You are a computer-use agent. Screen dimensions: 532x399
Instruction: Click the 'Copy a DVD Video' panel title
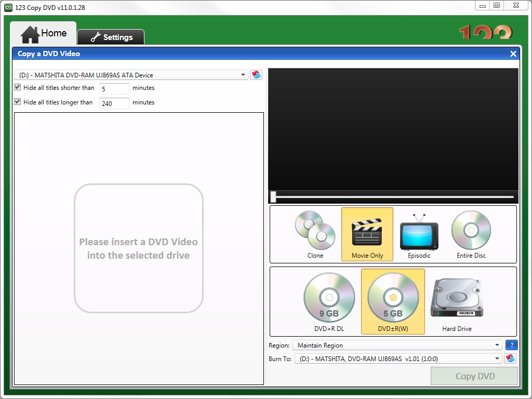49,54
